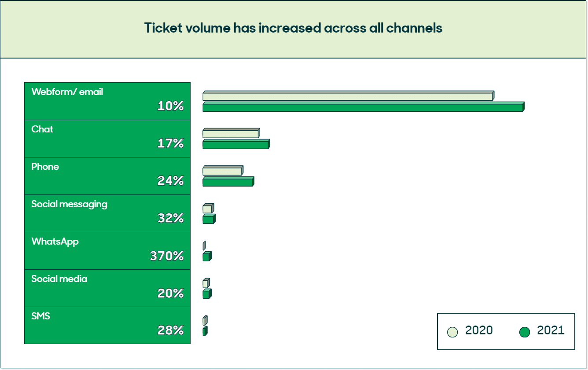The image size is (588, 370).
Task: Click the 2020 legend label
Action: point(479,331)
